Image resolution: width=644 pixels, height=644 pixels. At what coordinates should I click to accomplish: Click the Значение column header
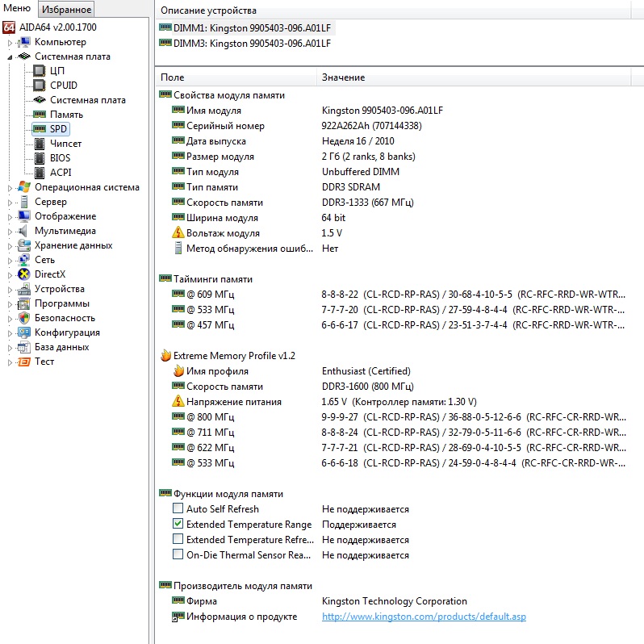tap(474, 77)
